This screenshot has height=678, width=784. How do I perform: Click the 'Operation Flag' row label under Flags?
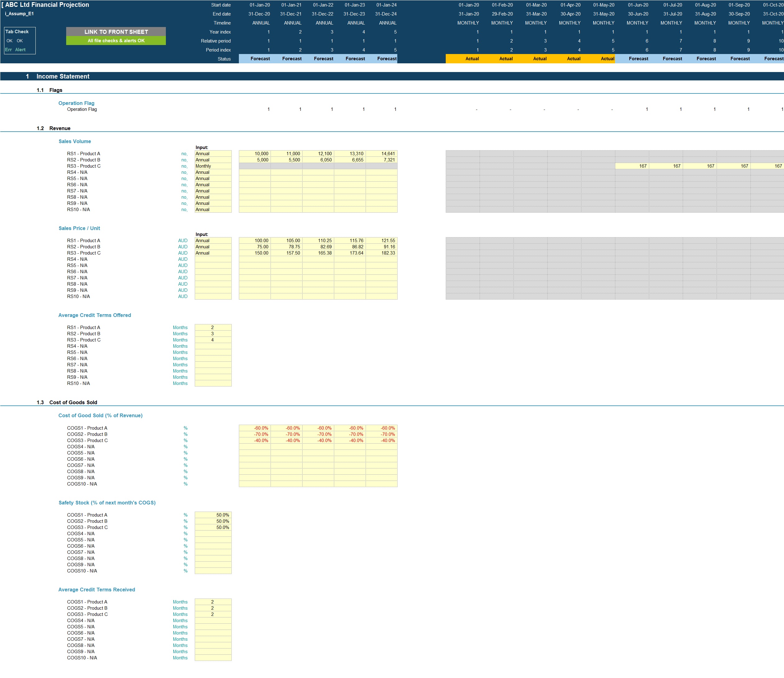point(82,109)
